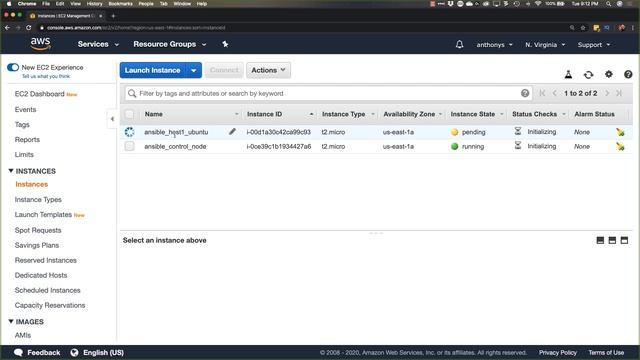Screen dimensions: 640x360
Task: Open the Privacy Policy link
Action: [558, 352]
